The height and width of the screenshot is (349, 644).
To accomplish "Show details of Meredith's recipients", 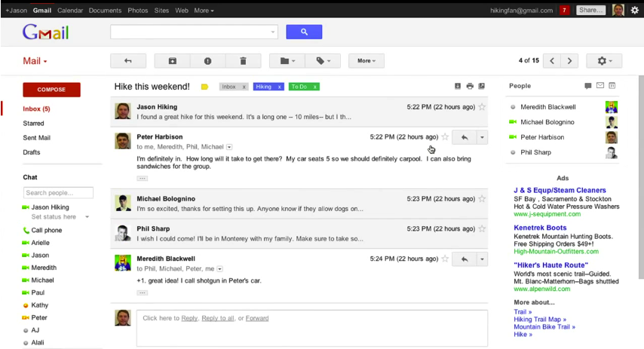I will [x=219, y=269].
